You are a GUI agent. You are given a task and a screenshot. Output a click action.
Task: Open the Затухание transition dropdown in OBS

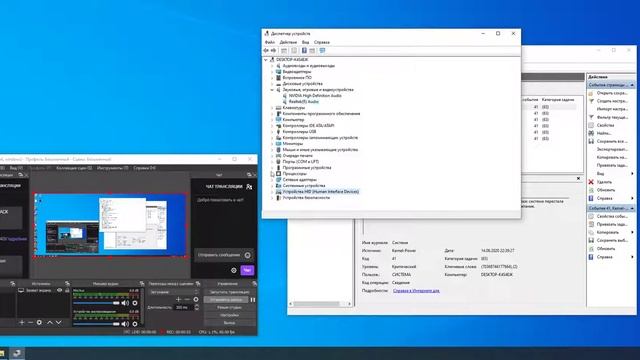pyautogui.click(x=173, y=292)
